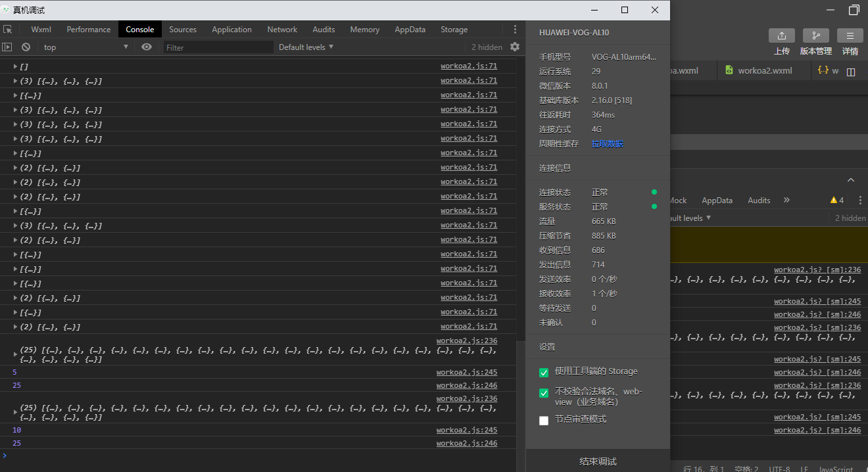Click the 结束调试 end debugging button
Viewport: 868px width, 472px height.
(x=598, y=461)
